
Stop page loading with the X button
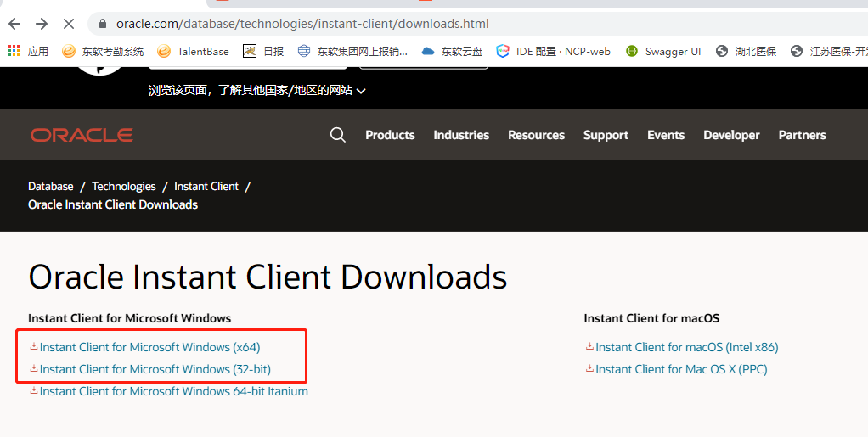(69, 24)
